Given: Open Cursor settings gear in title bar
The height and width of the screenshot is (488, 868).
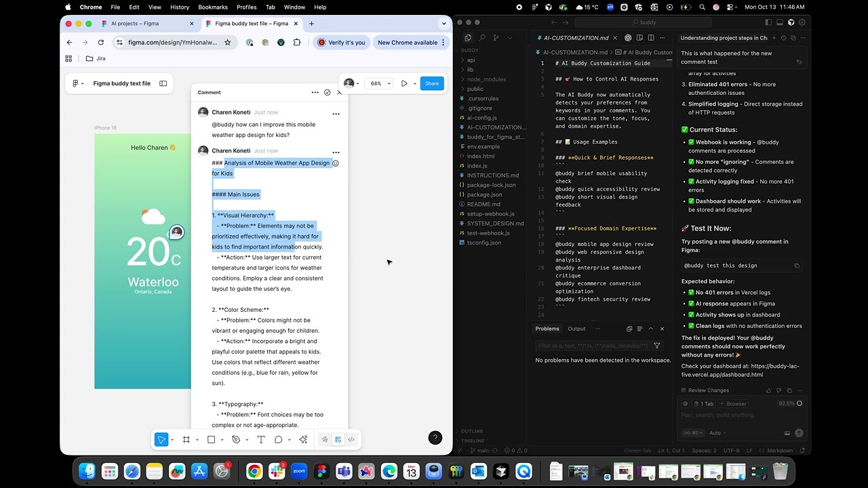Looking at the screenshot, I should [x=801, y=22].
